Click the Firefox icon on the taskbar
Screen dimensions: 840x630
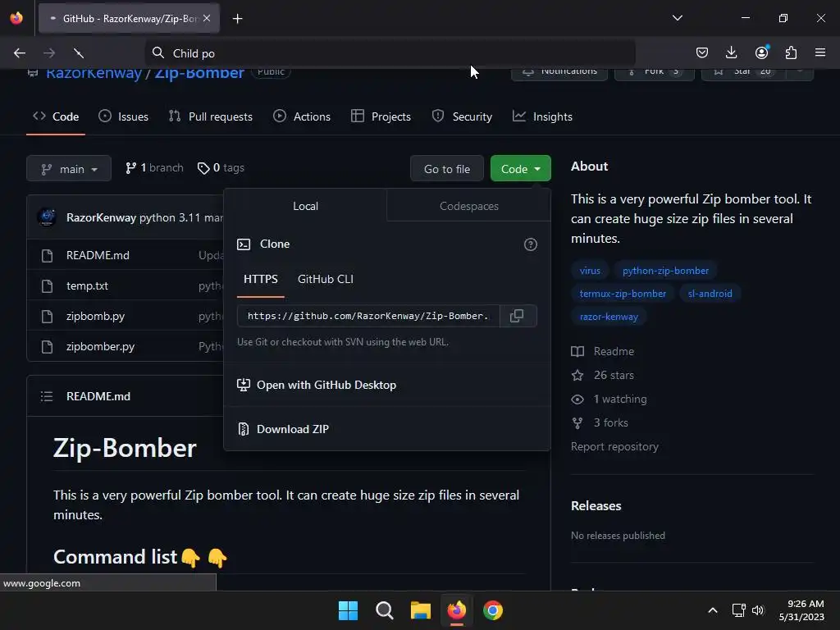point(456,610)
